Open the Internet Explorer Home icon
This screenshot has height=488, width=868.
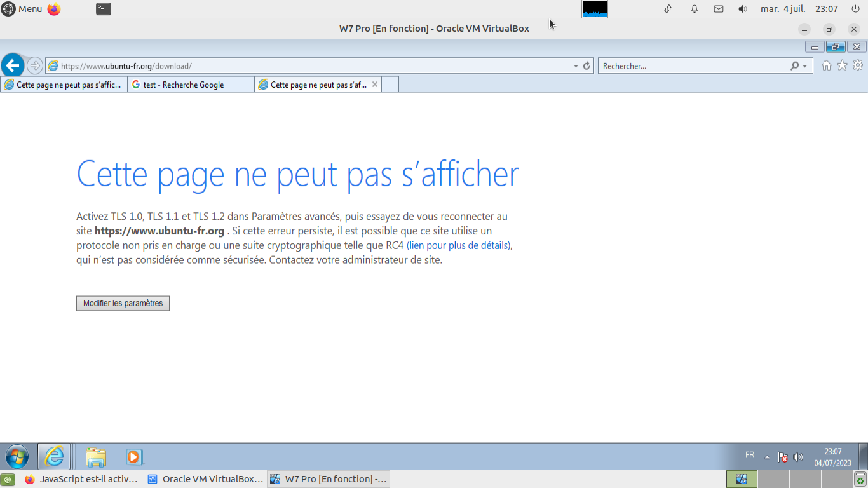pyautogui.click(x=827, y=65)
